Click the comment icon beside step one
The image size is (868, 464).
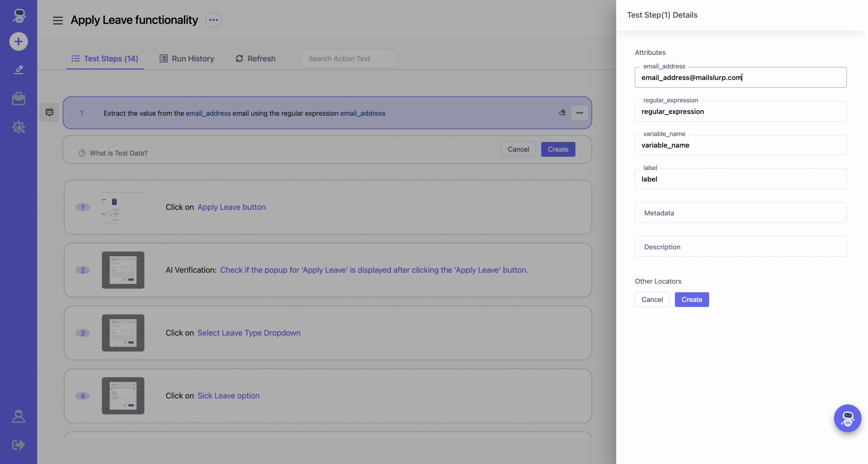(x=50, y=113)
